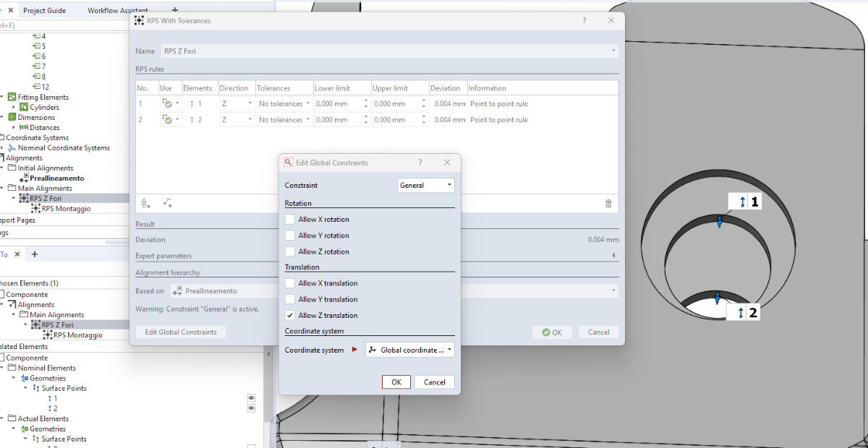Click the delete rule trash icon
This screenshot has width=868, height=448.
608,204
